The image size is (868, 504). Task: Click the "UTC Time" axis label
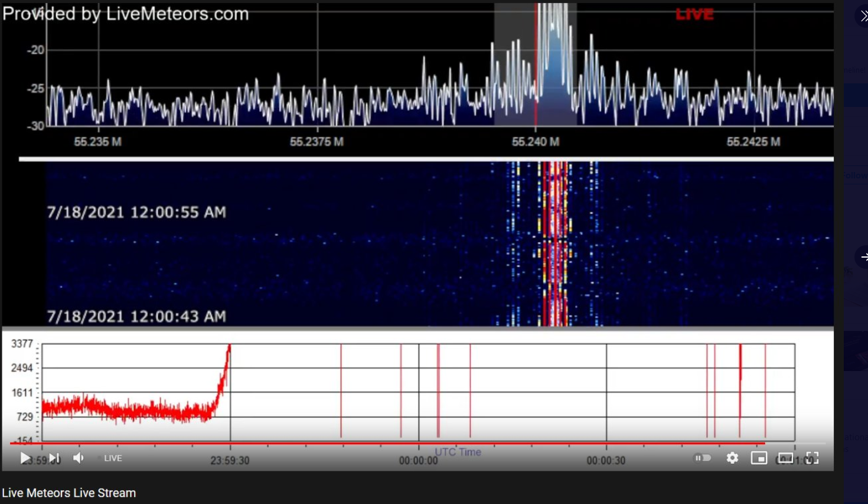[458, 452]
